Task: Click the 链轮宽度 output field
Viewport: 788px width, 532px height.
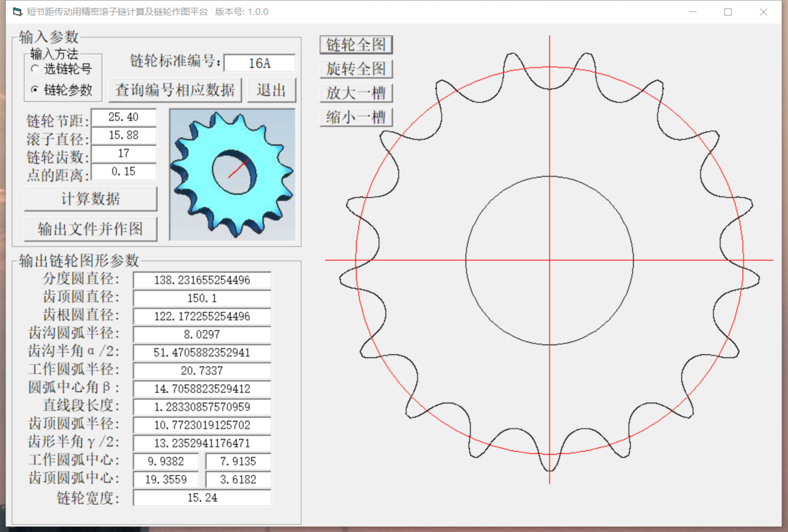Action: click(x=202, y=497)
